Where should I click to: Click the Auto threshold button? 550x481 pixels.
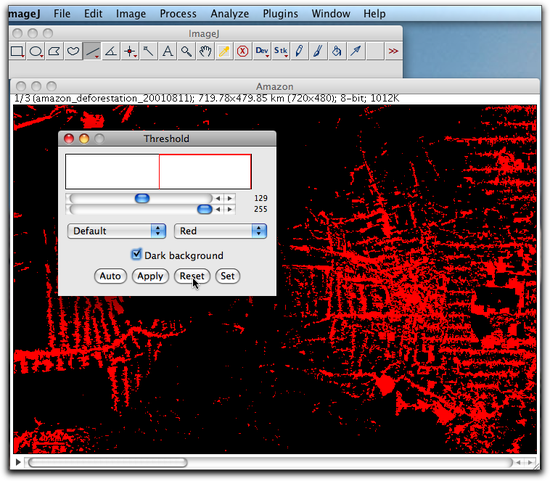(x=110, y=276)
